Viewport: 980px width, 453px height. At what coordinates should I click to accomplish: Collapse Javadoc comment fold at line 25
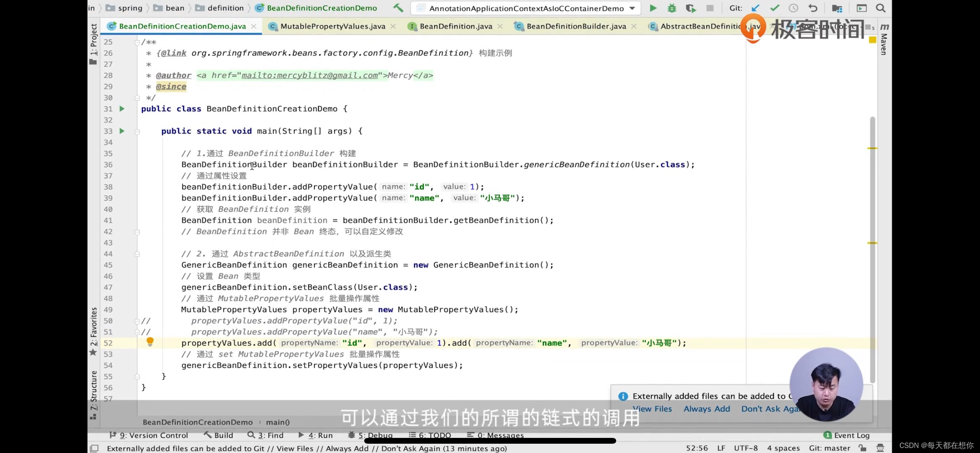tap(137, 42)
